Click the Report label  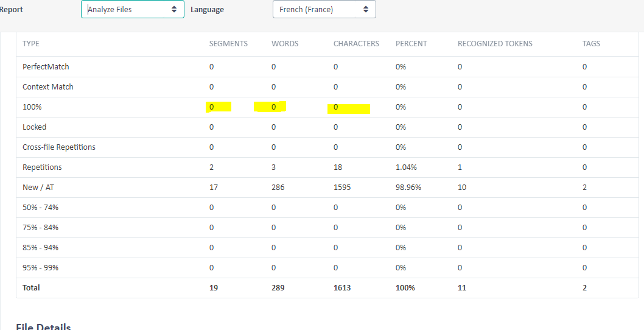coord(11,10)
